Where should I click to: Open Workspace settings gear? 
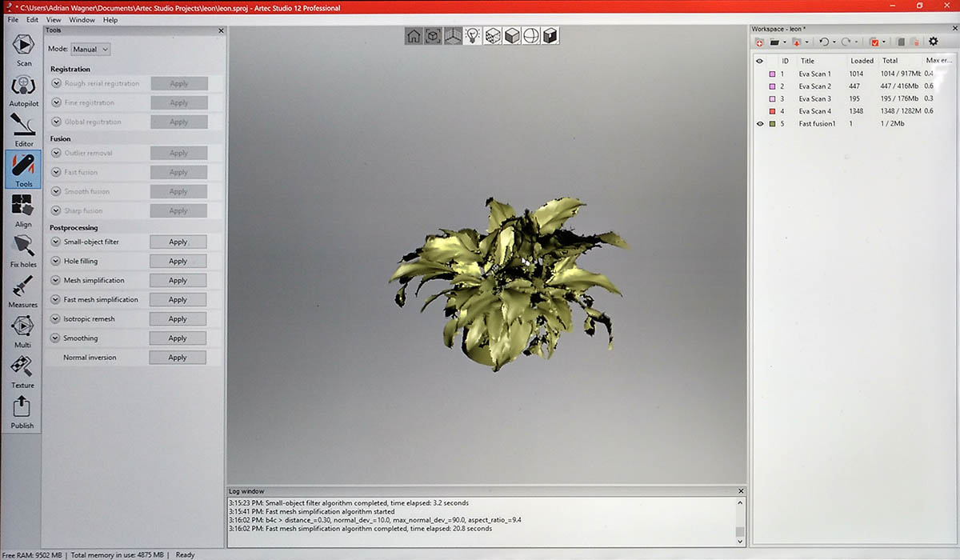(933, 41)
